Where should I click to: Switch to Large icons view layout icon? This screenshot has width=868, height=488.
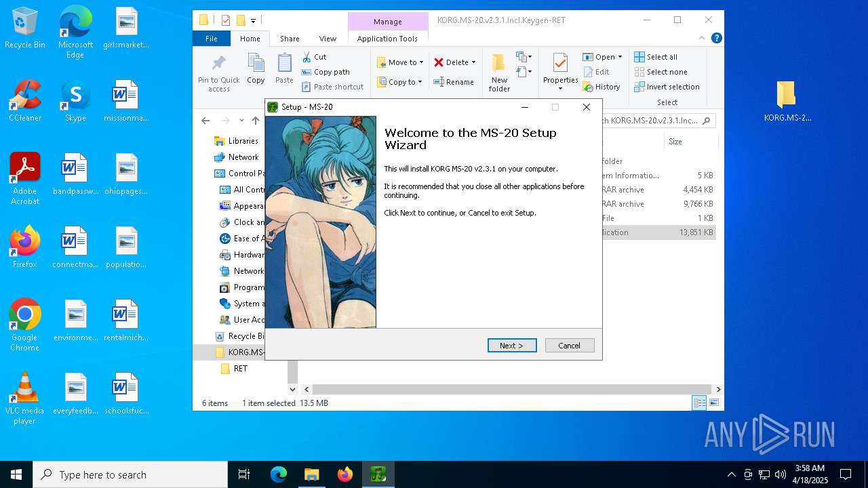pos(714,403)
